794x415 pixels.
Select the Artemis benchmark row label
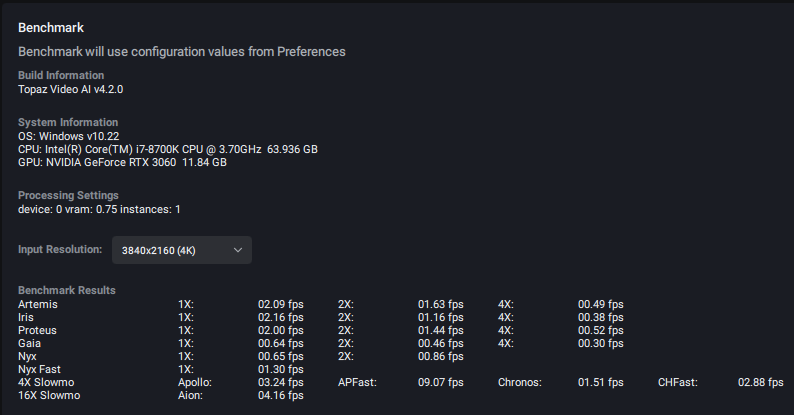click(37, 304)
